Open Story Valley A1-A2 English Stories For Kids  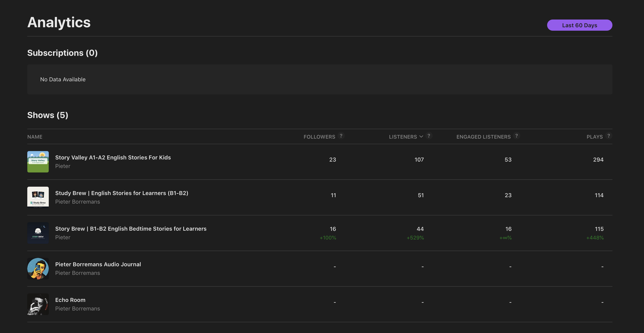click(113, 157)
